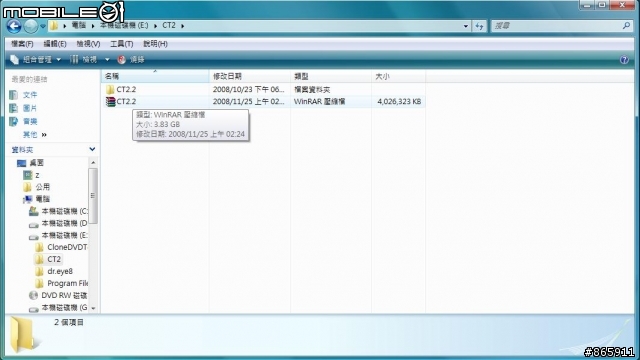The image size is (640, 360).
Task: Sort by the 大小 column header
Action: tap(398, 76)
